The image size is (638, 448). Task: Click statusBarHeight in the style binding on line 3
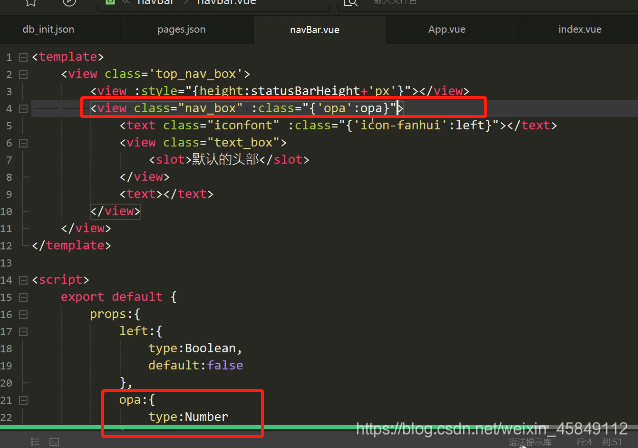tap(306, 91)
